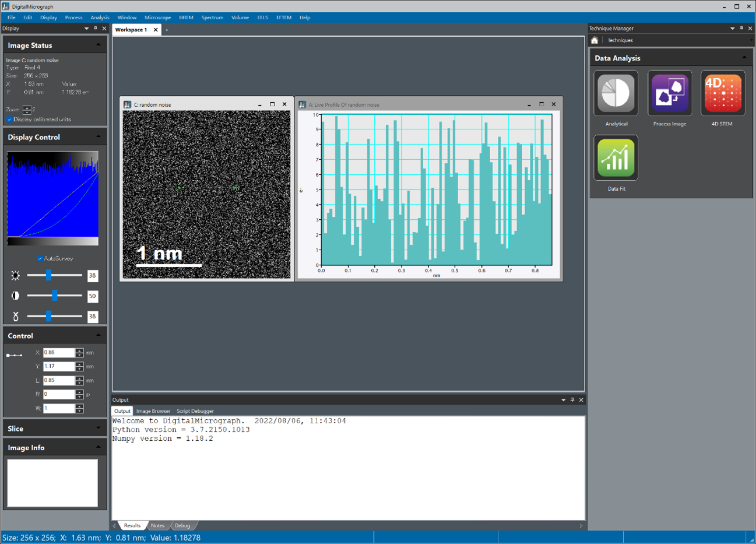Click the Zoom stepper control
Image resolution: width=756 pixels, height=544 pixels.
click(27, 110)
